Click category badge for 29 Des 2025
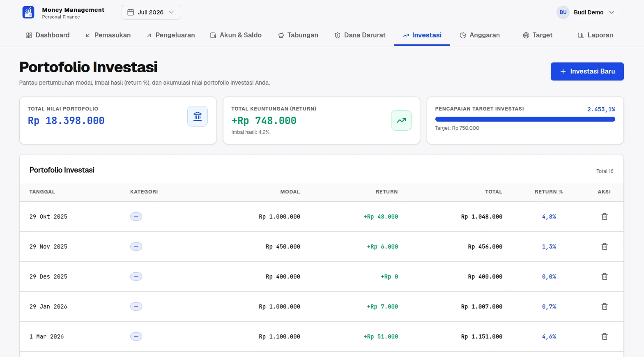The height and width of the screenshot is (357, 644). click(x=136, y=276)
